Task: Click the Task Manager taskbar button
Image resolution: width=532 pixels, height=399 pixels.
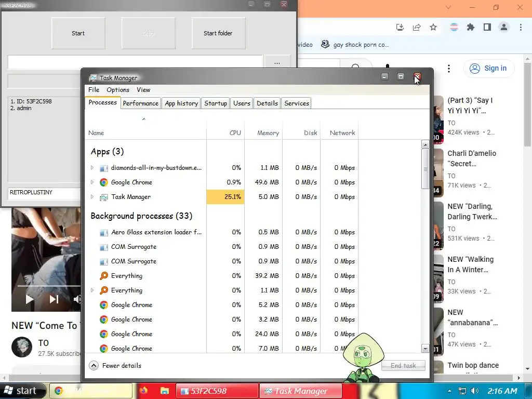Action: tap(301, 391)
